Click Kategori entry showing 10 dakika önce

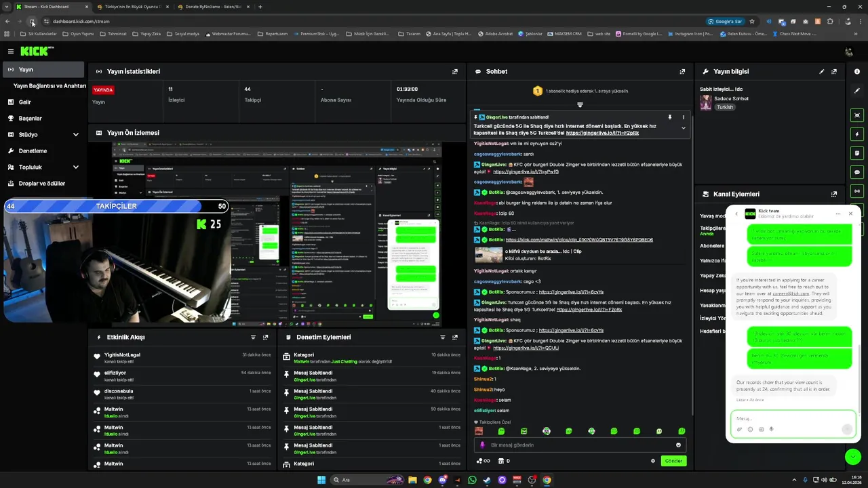point(372,358)
